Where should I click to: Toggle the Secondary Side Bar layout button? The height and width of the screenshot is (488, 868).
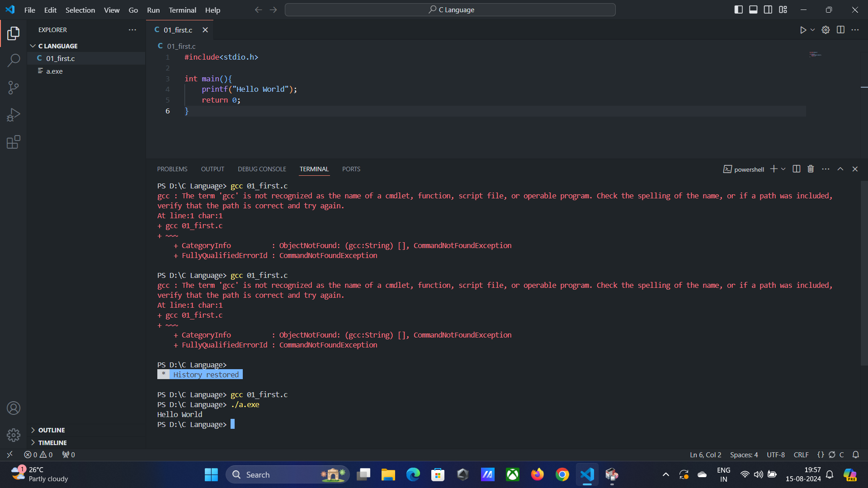(768, 9)
